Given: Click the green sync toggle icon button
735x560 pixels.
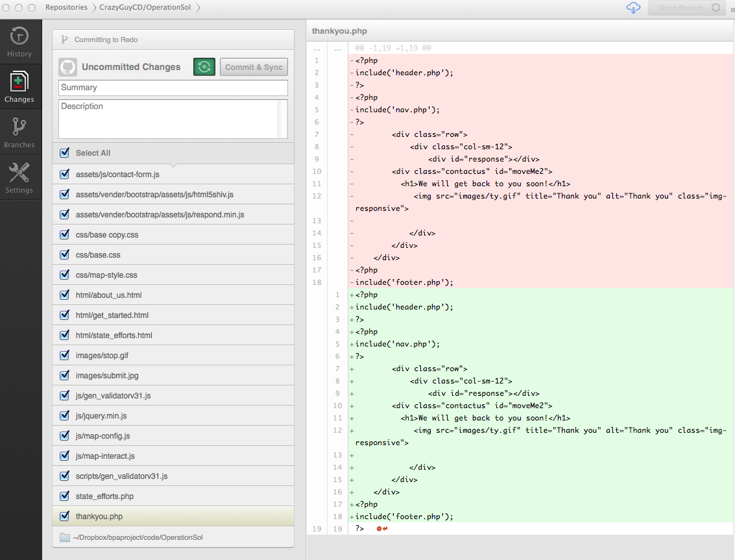Looking at the screenshot, I should [204, 67].
